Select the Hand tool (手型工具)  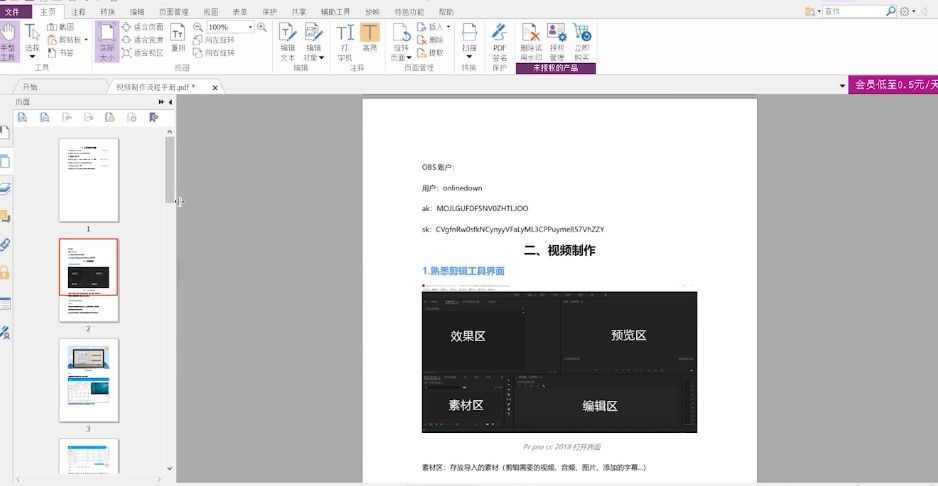pyautogui.click(x=9, y=41)
